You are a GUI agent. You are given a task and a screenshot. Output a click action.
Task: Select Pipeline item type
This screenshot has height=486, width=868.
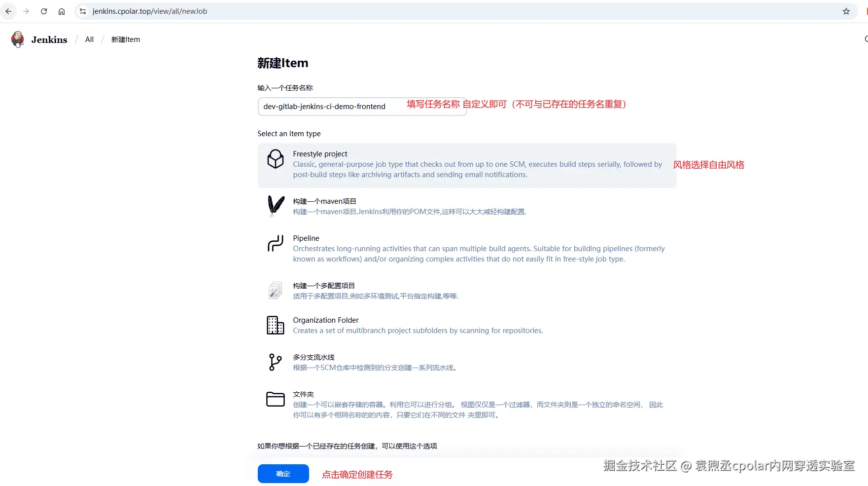coord(467,249)
